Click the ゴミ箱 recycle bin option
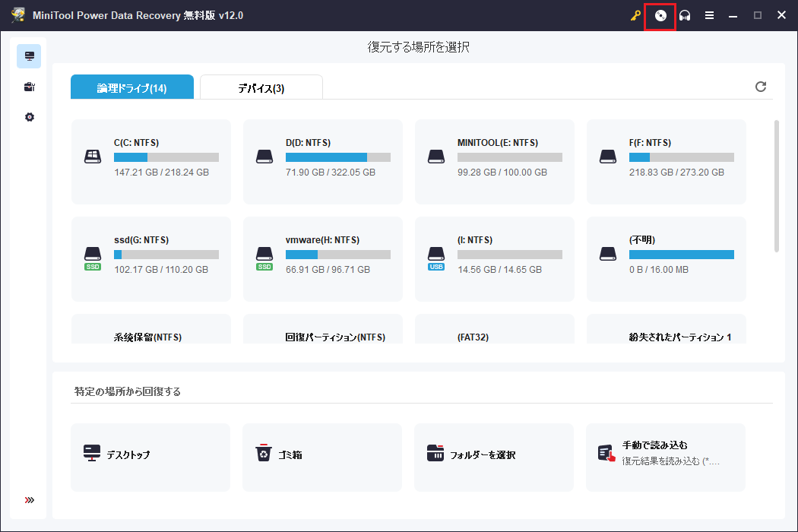 tap(322, 458)
